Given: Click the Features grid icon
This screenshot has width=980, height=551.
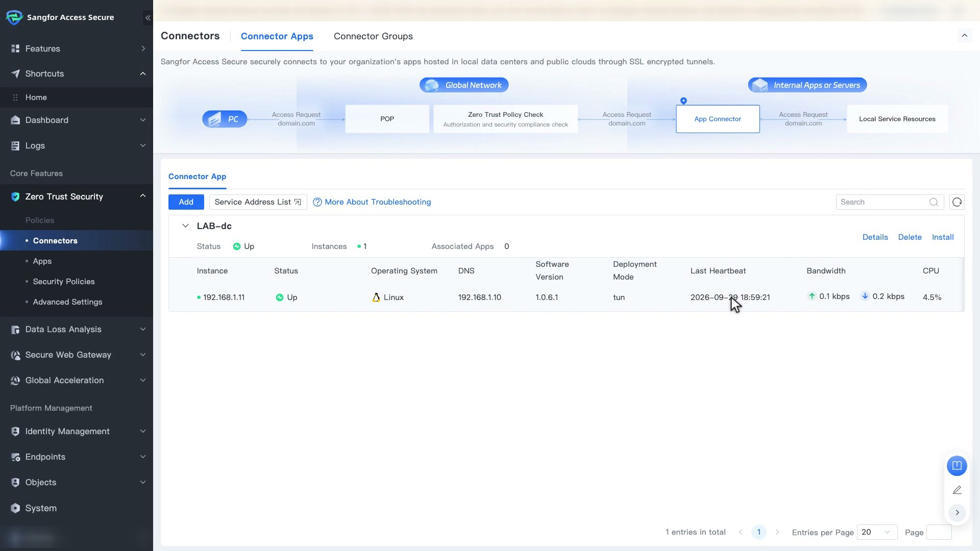Looking at the screenshot, I should [15, 48].
